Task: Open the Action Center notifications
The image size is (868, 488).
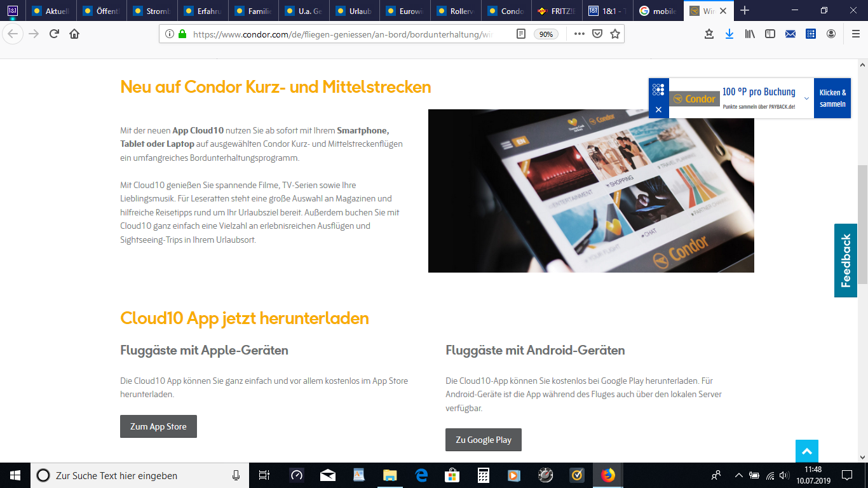Action: pyautogui.click(x=846, y=475)
